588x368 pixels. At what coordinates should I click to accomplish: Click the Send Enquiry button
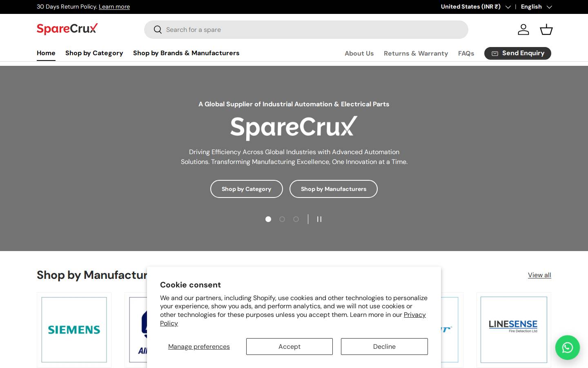[518, 53]
